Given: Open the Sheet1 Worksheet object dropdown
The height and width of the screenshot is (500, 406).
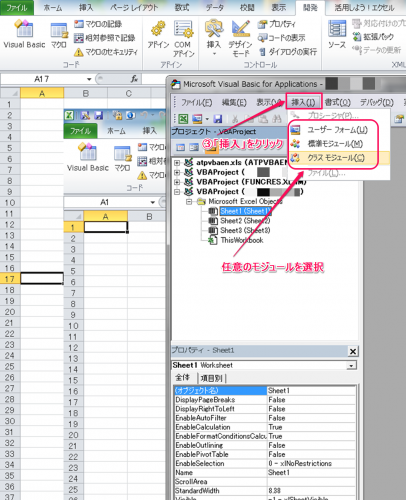Looking at the screenshot, I should tap(351, 365).
